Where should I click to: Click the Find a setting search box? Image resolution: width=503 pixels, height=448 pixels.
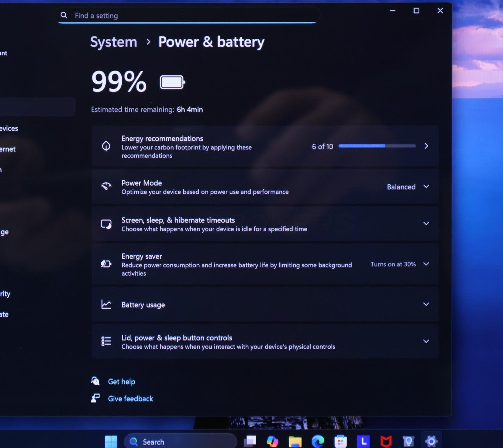[189, 16]
